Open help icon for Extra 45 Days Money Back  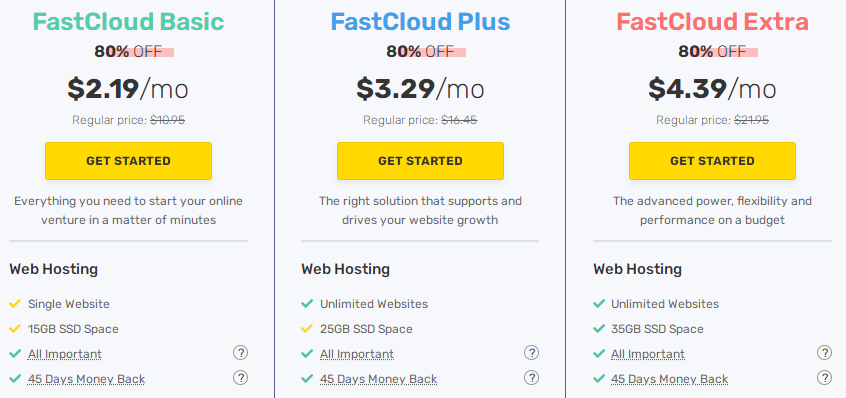click(824, 378)
